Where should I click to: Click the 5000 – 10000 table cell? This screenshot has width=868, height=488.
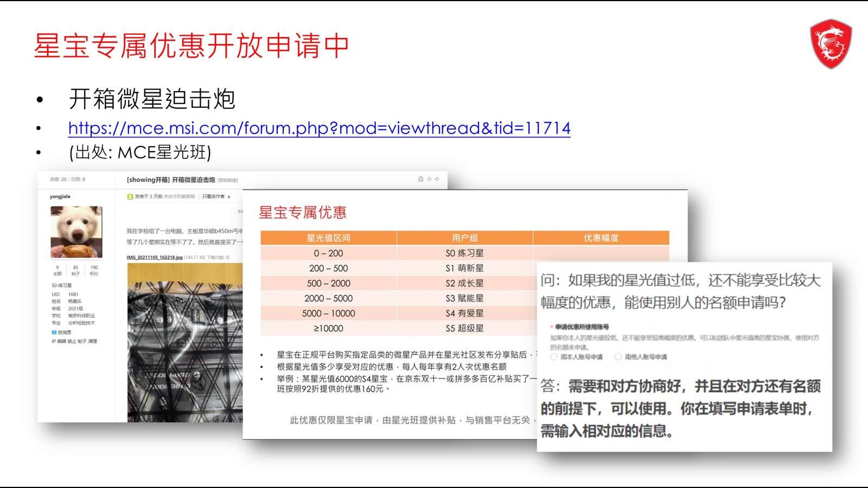(329, 313)
